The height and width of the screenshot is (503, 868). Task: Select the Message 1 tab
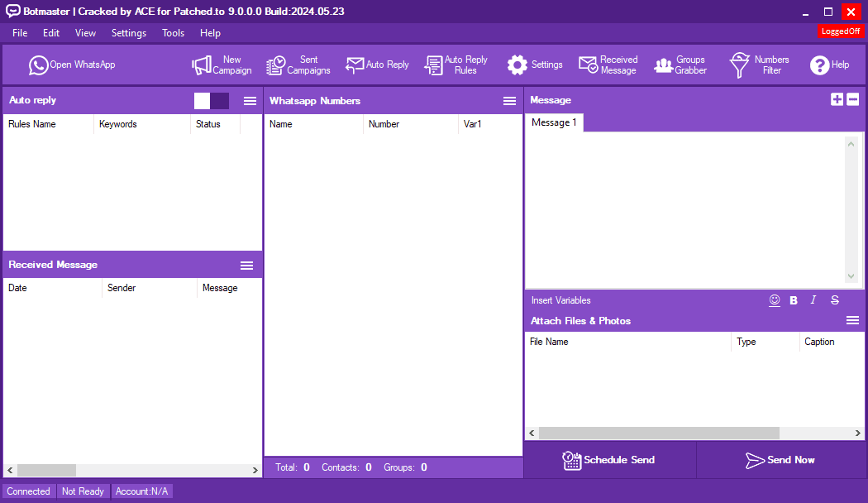(x=553, y=122)
